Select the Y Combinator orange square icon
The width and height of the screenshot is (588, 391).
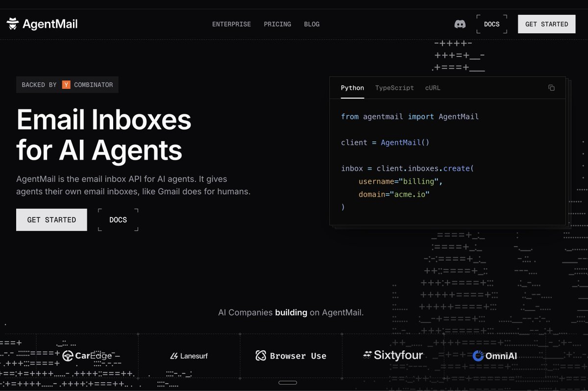click(x=66, y=84)
